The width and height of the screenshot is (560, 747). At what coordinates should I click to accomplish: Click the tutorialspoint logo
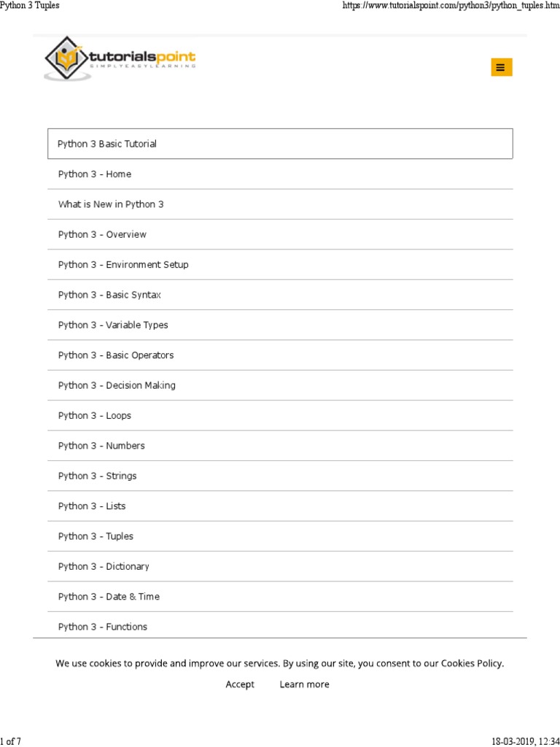pos(120,58)
